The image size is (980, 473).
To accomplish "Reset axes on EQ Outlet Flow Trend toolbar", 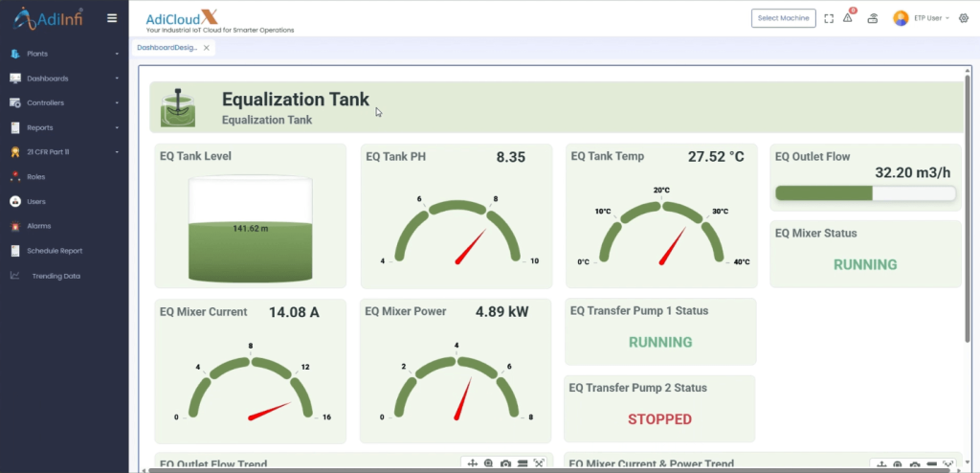I will [x=539, y=463].
